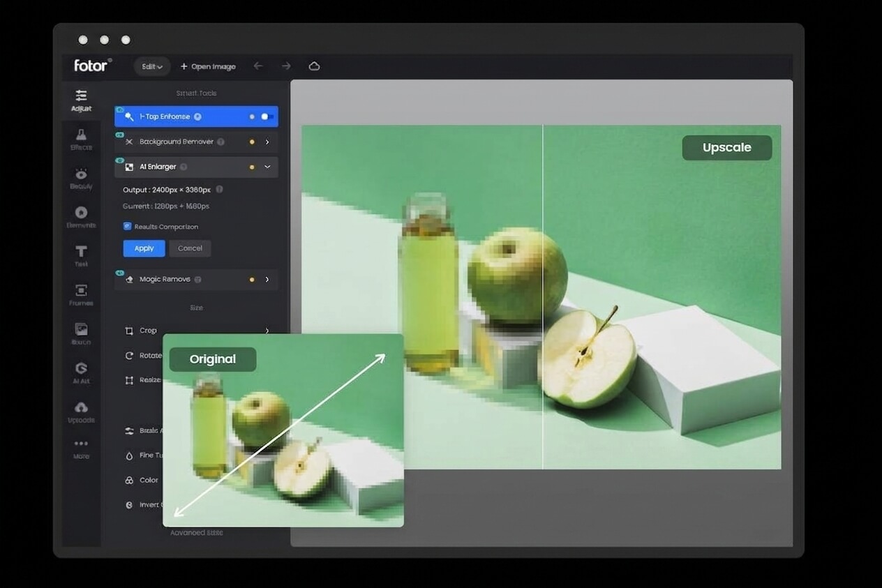Click the Magic Remove eraser icon
The height and width of the screenshot is (588, 882).
[129, 279]
